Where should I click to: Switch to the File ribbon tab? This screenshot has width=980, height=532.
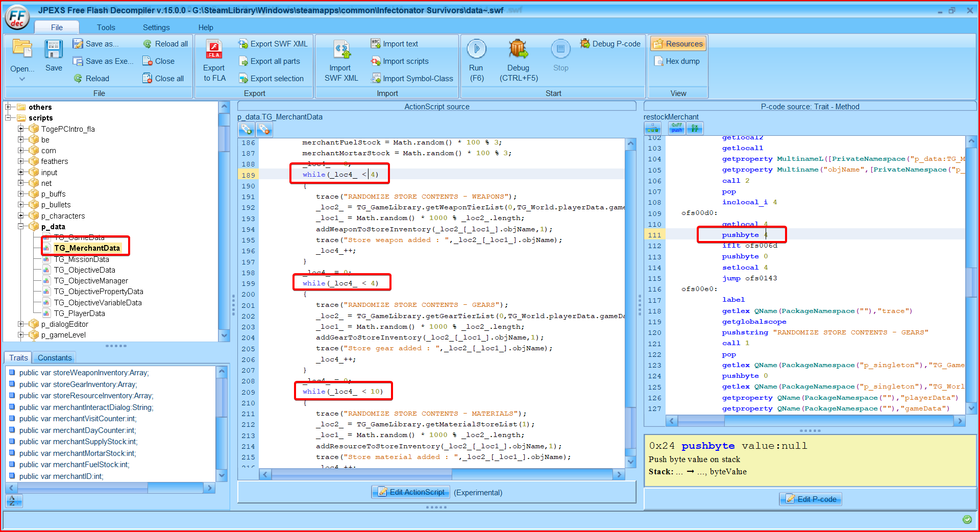[57, 27]
